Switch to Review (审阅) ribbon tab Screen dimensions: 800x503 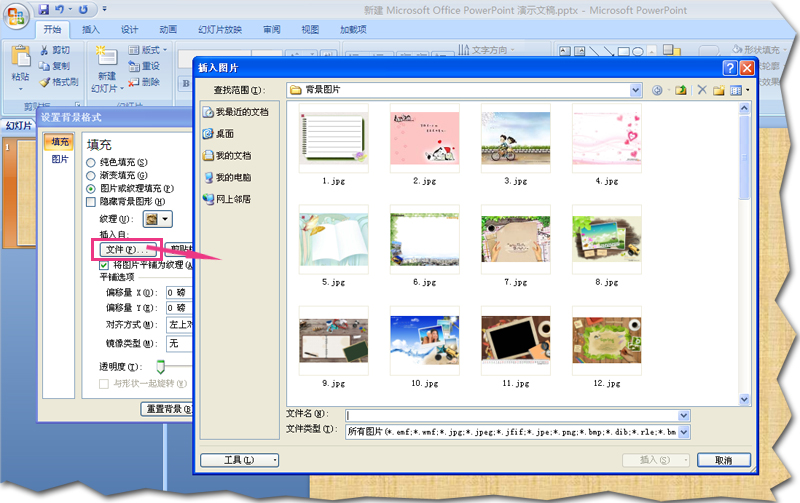272,30
